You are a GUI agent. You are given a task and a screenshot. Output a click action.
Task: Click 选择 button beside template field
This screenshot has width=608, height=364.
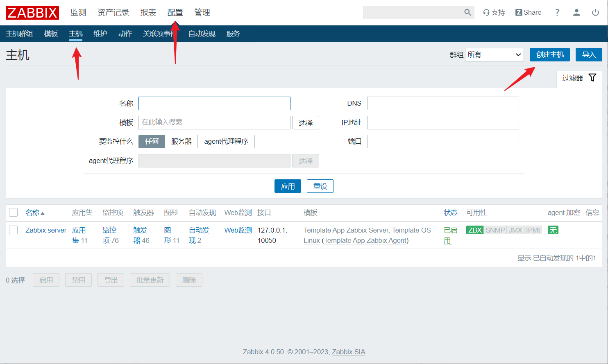click(x=305, y=123)
